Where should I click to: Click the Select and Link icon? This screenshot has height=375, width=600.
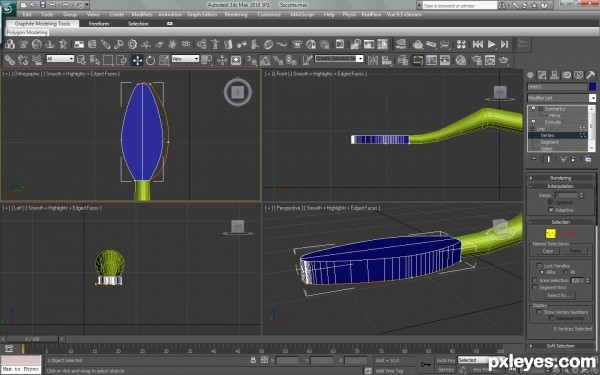10,60
